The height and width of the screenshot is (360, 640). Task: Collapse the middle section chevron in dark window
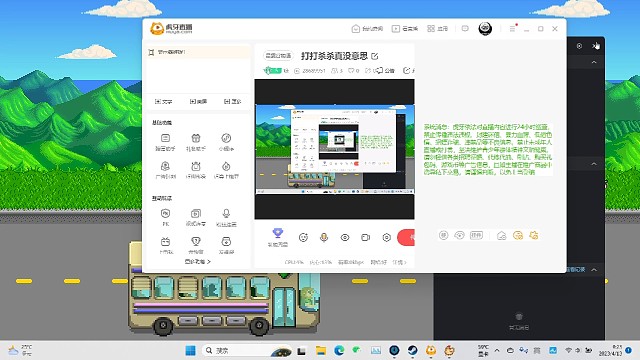pos(594,164)
